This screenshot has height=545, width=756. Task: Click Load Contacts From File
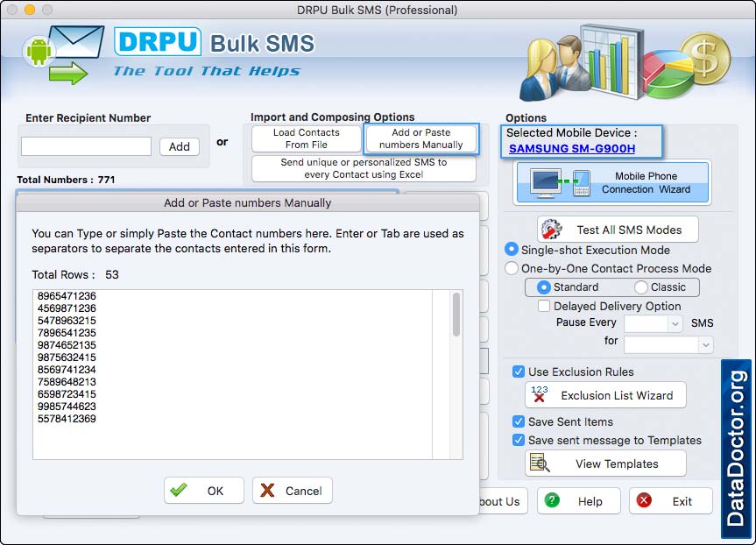click(x=306, y=138)
